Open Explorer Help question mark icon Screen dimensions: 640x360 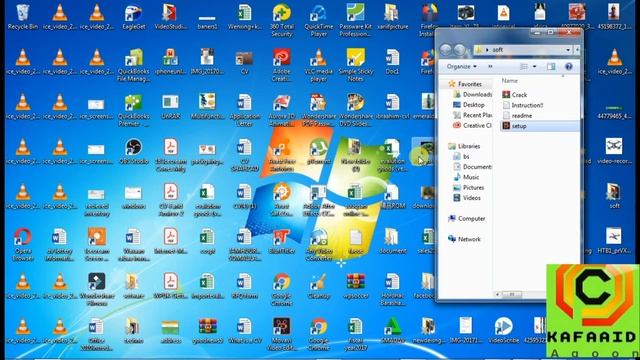(569, 66)
